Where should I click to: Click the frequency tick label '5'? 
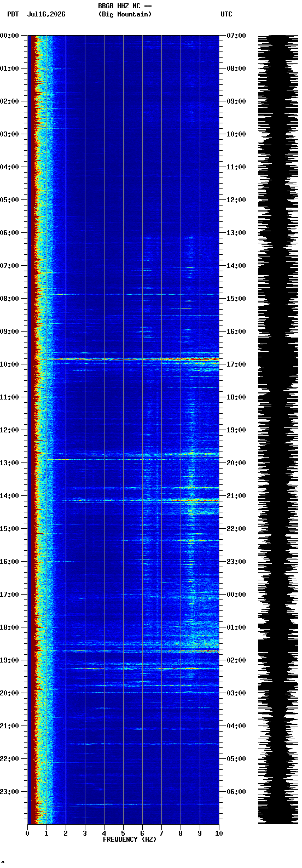point(123,833)
